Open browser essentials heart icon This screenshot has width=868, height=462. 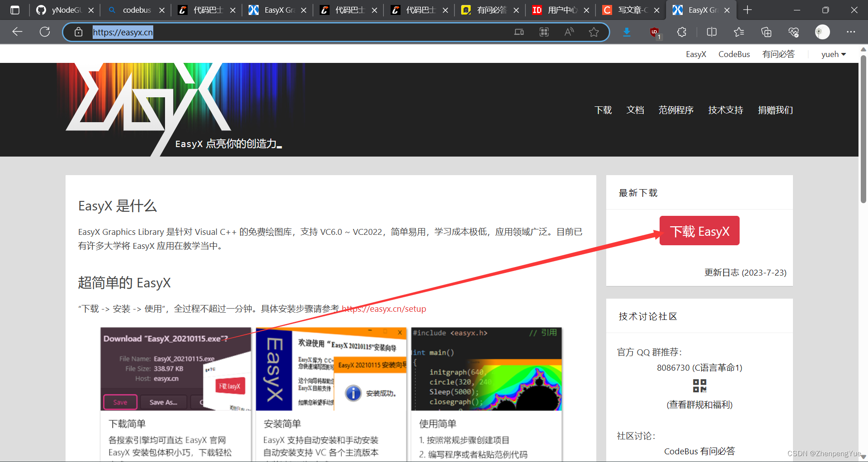(794, 32)
